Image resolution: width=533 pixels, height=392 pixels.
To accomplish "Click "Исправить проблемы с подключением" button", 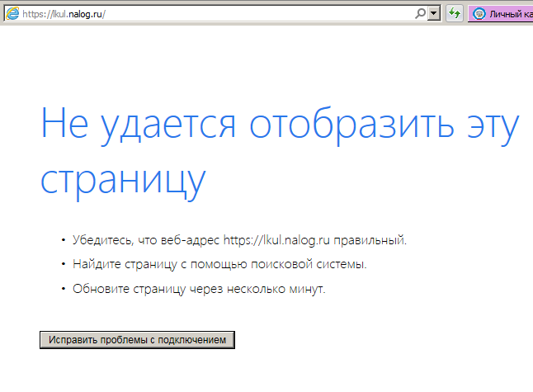I will click(x=138, y=340).
